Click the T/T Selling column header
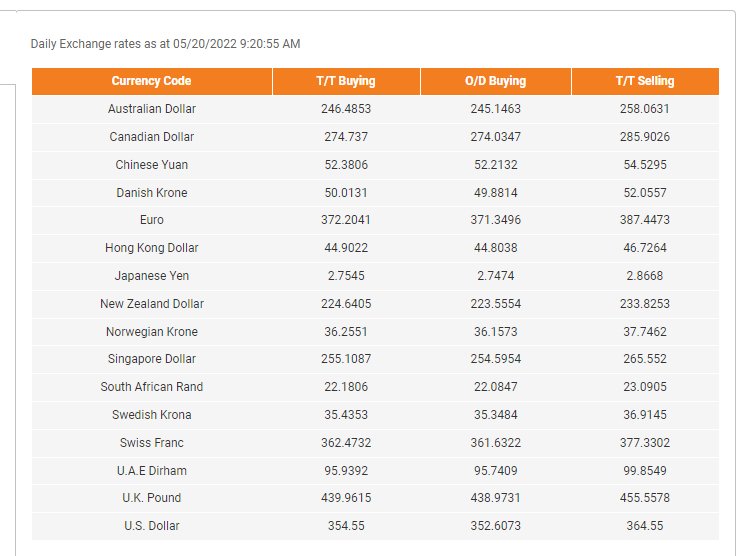Viewport: 756px width, 556px height. tap(645, 81)
